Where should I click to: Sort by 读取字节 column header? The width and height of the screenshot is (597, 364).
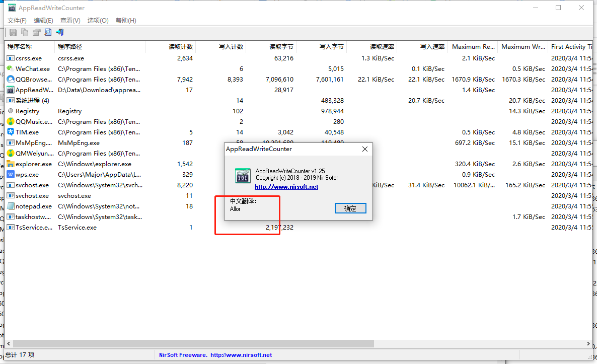point(271,46)
